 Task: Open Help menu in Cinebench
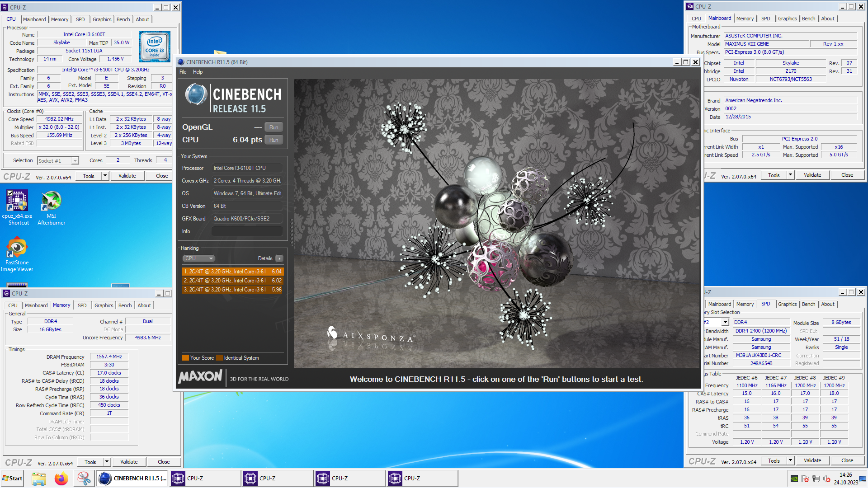198,72
